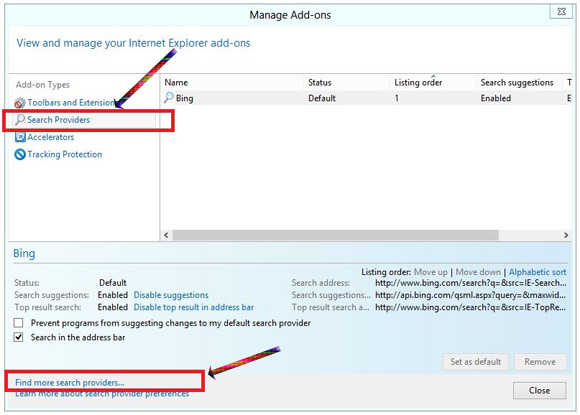This screenshot has height=415, width=580.
Task: Close the Manage Add-ons window
Action: point(562,11)
